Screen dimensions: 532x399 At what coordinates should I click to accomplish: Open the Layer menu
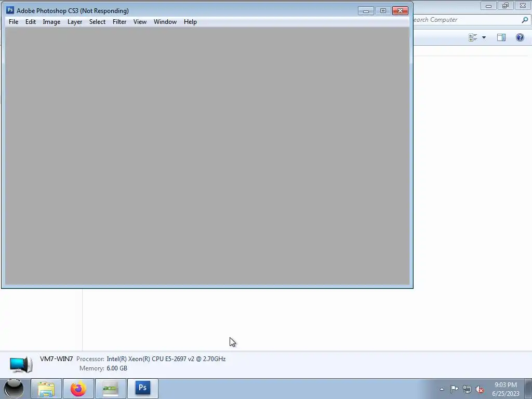click(75, 22)
